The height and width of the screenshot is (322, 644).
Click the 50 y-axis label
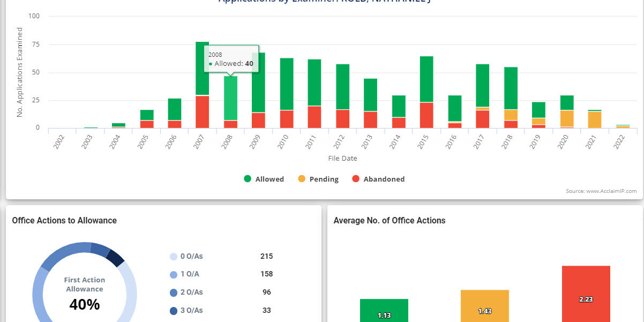pyautogui.click(x=36, y=72)
